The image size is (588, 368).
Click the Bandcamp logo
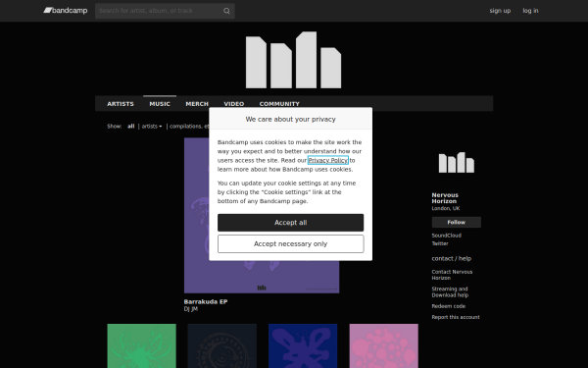66,11
